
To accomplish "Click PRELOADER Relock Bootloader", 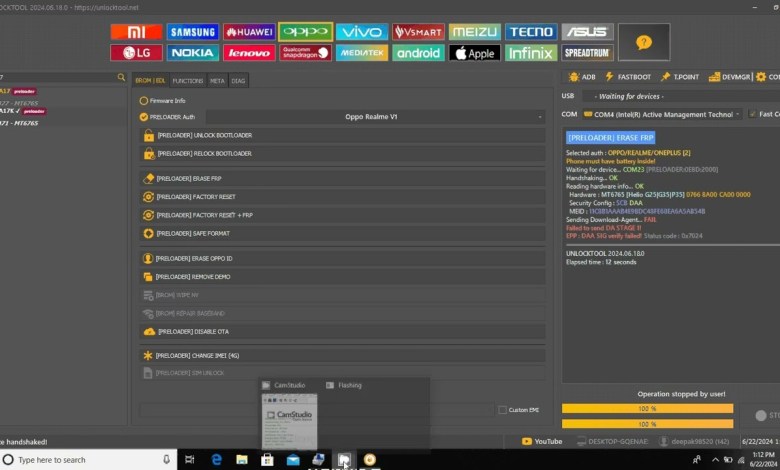I will [342, 154].
